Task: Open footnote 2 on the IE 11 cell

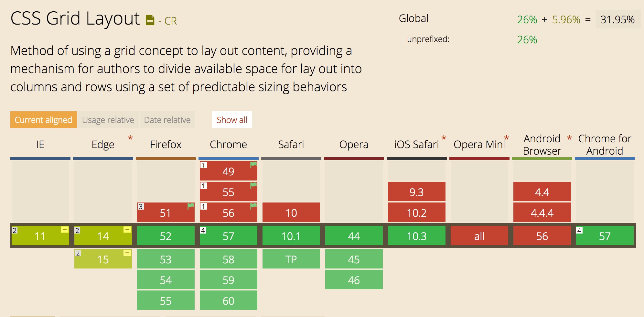Action: (14, 230)
